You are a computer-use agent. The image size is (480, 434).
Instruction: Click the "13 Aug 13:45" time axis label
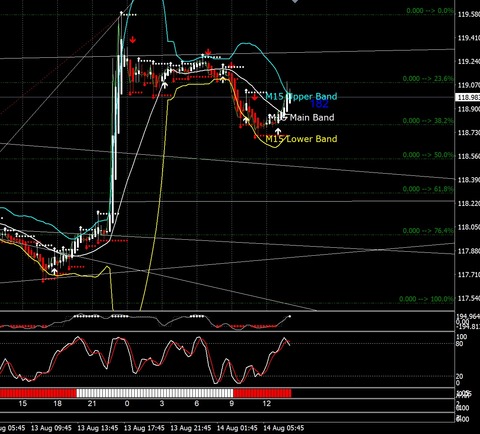[98, 428]
